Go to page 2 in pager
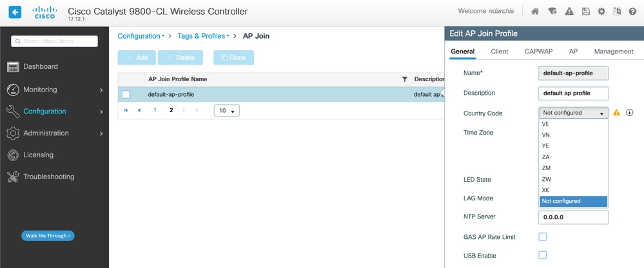Image resolution: width=644 pixels, height=268 pixels. [171, 110]
